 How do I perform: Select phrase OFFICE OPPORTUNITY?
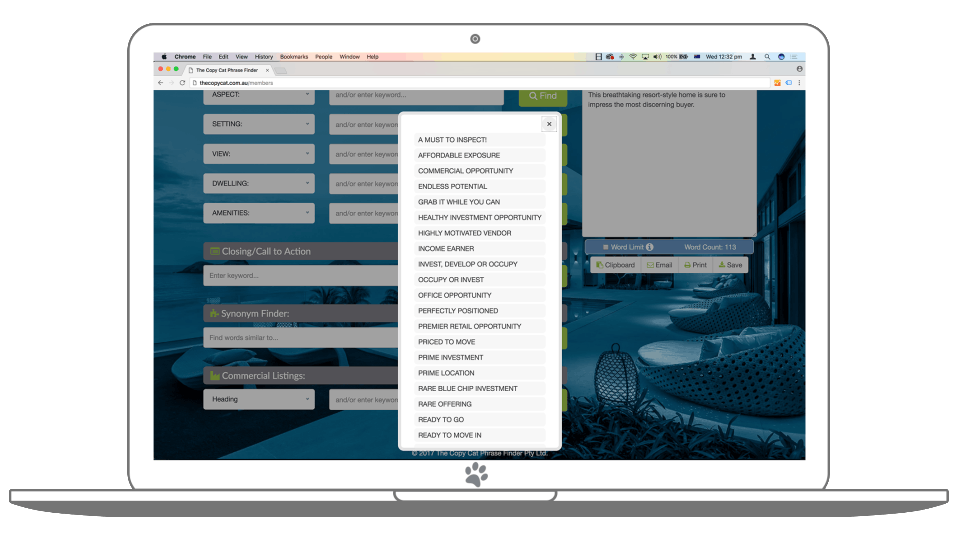point(479,295)
